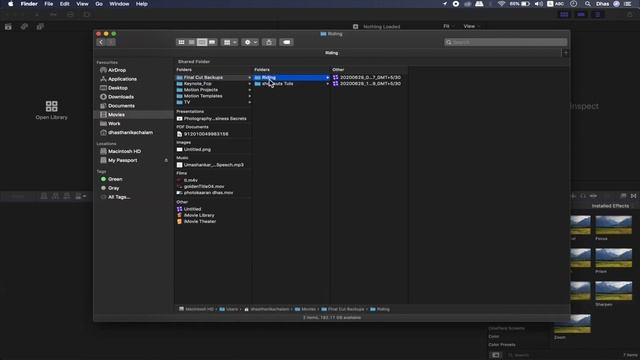Viewport: 640px width, 360px height.
Task: Click Movies in the path bar
Action: click(305, 309)
